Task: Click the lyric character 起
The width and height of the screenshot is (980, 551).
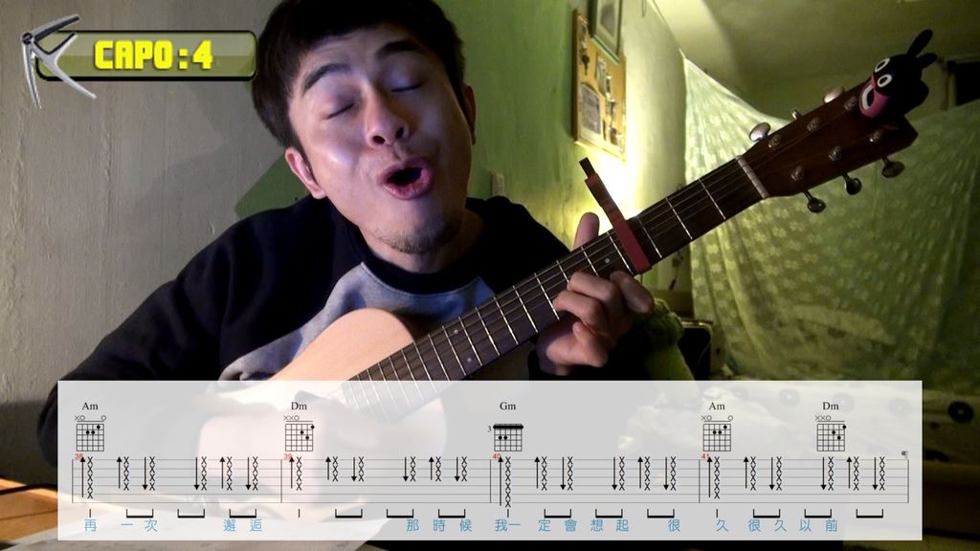Action: tap(622, 525)
